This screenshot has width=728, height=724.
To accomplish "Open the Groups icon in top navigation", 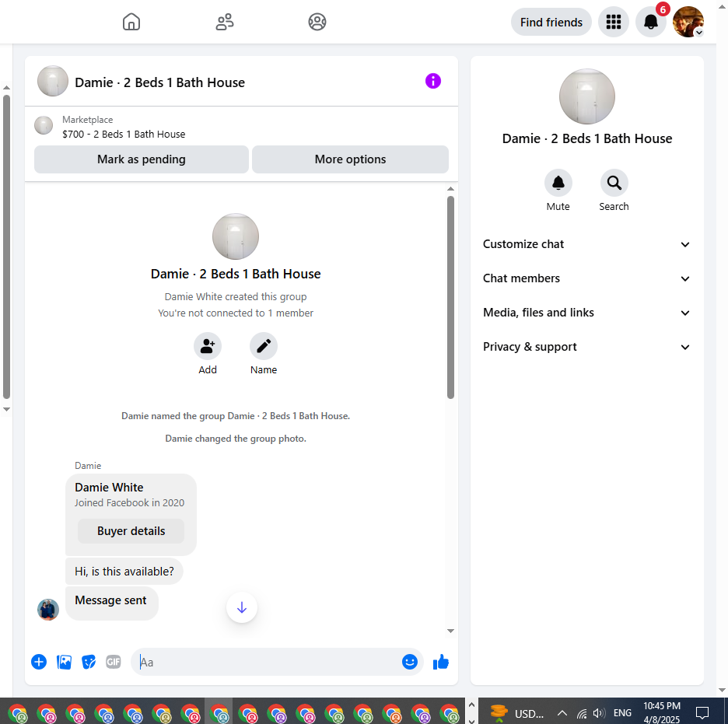I will point(317,22).
